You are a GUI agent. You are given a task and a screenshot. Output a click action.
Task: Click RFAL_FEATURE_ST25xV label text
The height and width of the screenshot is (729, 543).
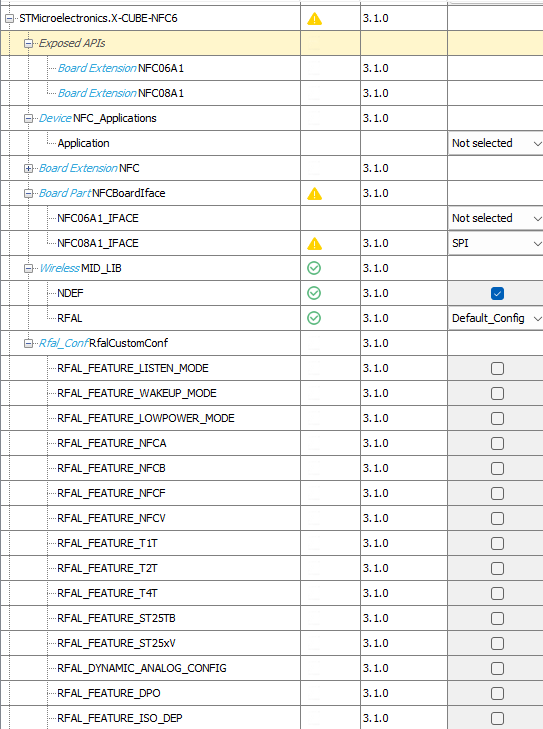point(116,643)
